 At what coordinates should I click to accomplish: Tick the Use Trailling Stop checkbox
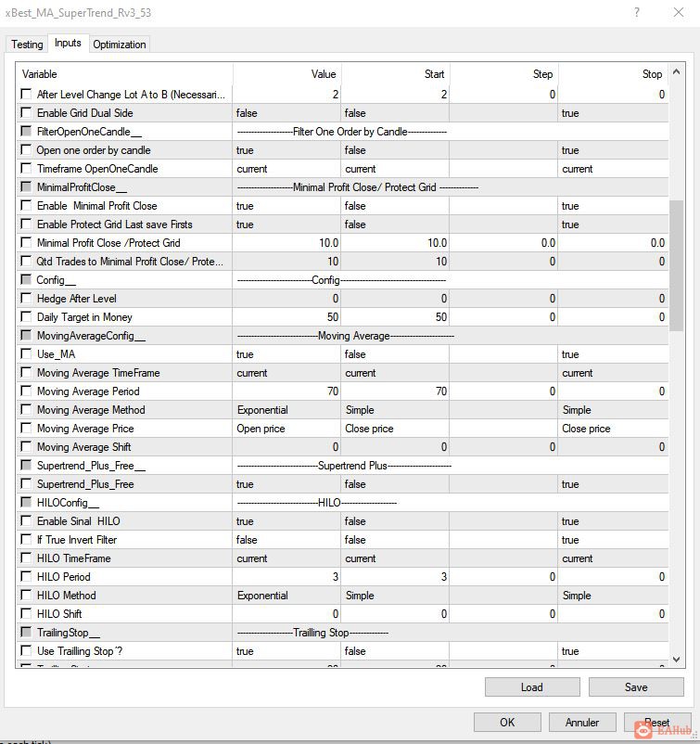coord(26,650)
